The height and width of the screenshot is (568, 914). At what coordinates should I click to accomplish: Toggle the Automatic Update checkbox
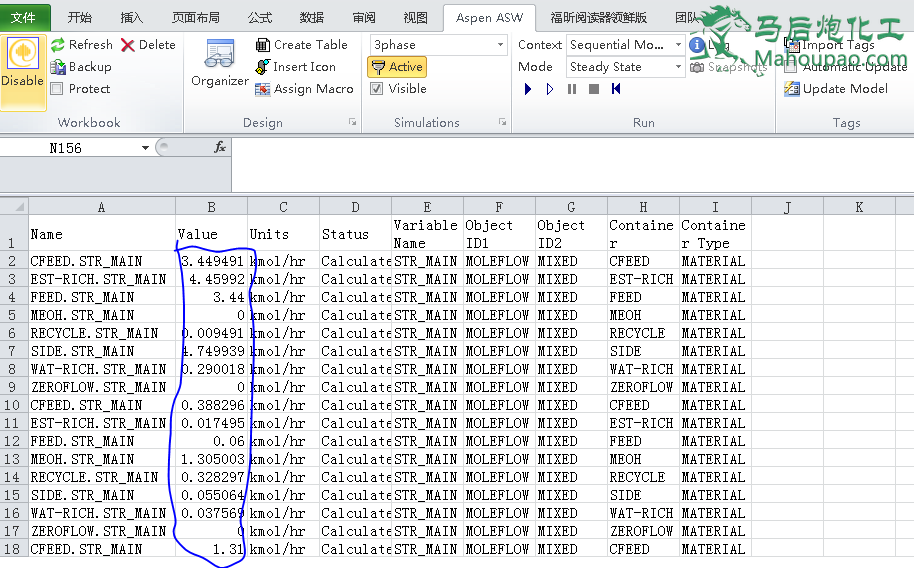[x=790, y=67]
